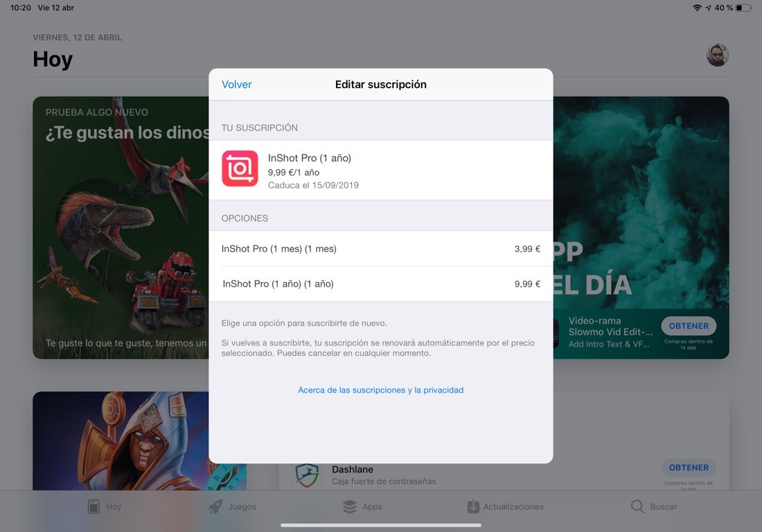This screenshot has height=532, width=762.
Task: Go back with Volver
Action: pyautogui.click(x=237, y=85)
